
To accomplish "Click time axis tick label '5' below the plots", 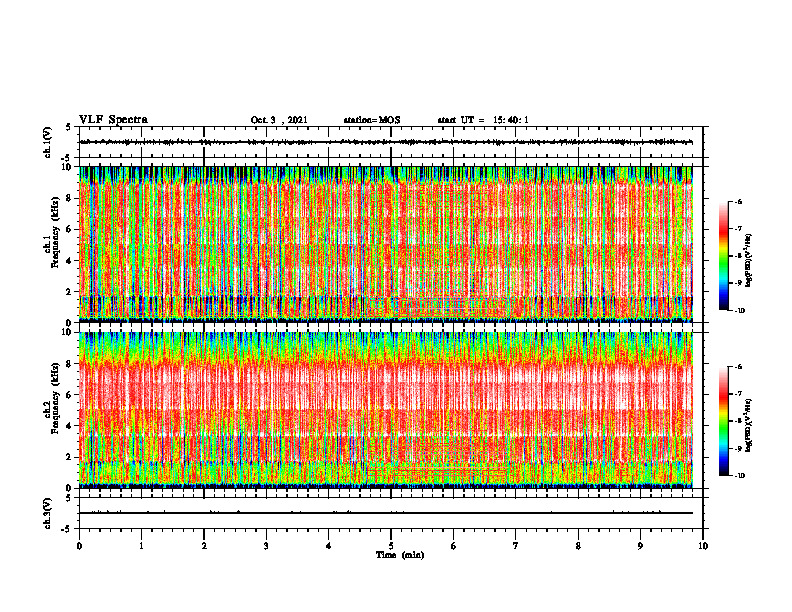I will [x=391, y=546].
